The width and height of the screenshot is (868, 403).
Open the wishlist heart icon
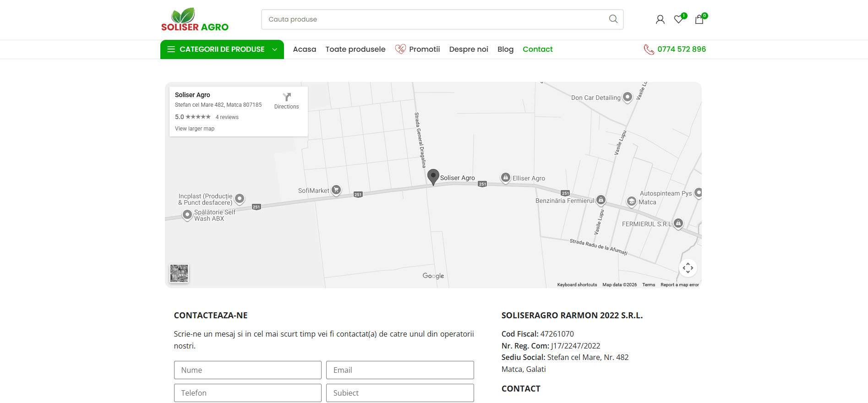point(679,19)
